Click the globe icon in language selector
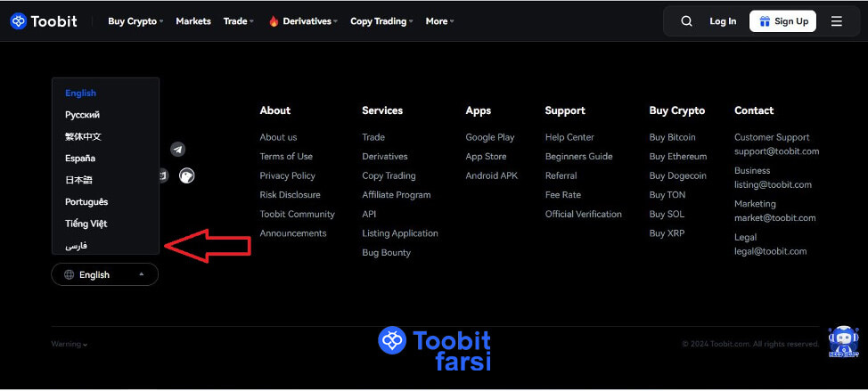 [x=69, y=275]
